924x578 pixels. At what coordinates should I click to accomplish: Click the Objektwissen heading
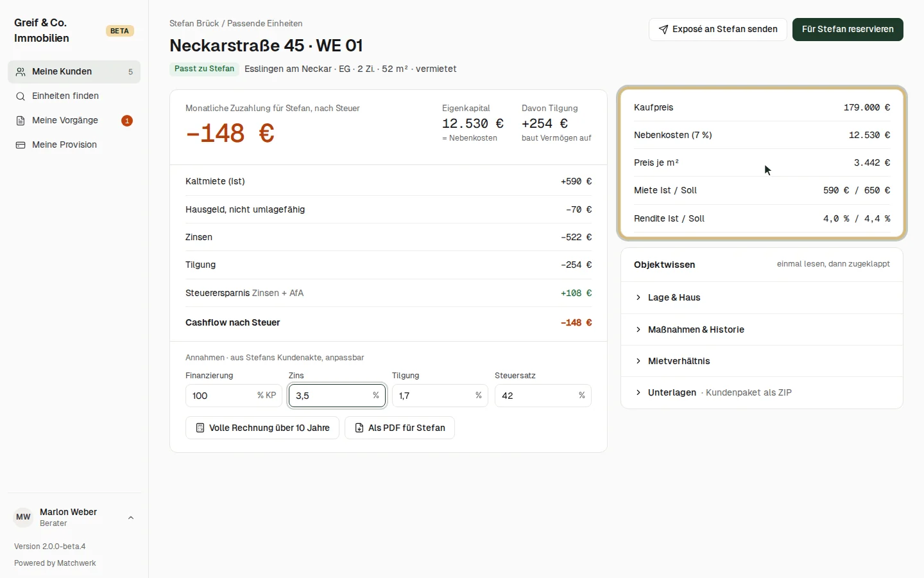(664, 265)
